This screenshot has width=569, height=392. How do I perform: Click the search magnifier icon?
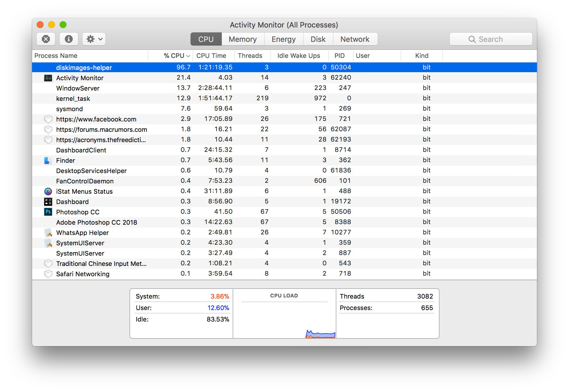click(x=472, y=39)
